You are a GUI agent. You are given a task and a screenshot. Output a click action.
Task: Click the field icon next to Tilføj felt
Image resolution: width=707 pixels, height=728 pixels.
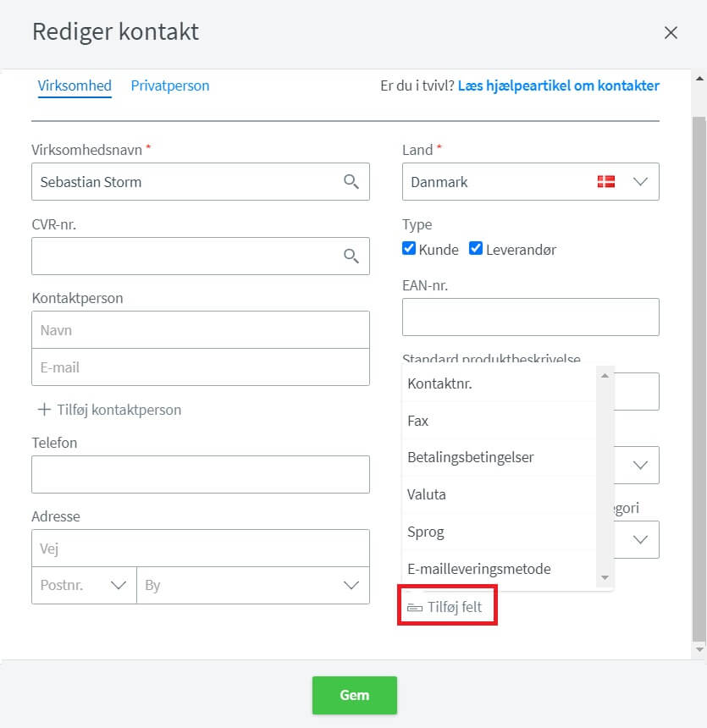point(414,608)
